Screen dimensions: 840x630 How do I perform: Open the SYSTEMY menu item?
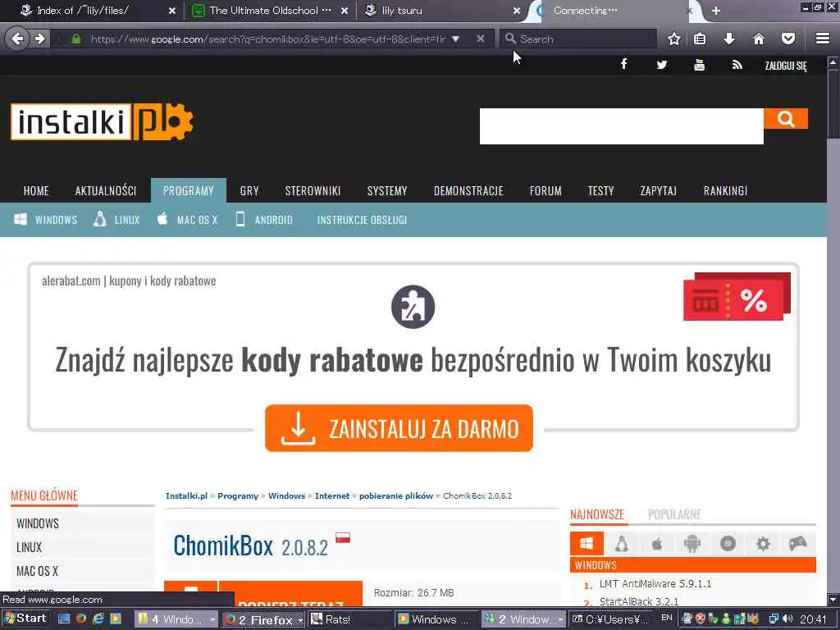pyautogui.click(x=387, y=190)
